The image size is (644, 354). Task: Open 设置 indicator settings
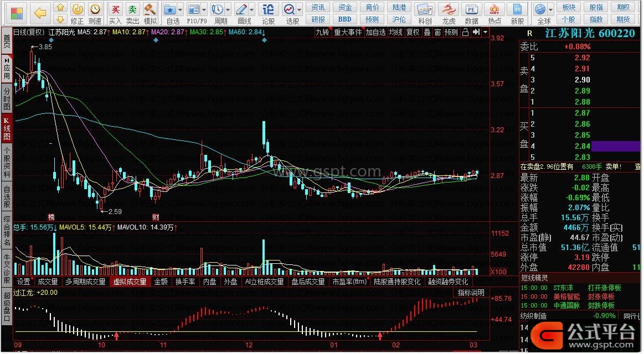[24, 282]
